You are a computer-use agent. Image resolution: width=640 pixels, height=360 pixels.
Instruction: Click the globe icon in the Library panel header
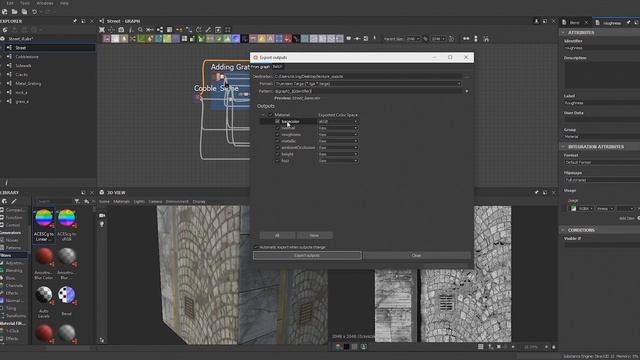4,201
